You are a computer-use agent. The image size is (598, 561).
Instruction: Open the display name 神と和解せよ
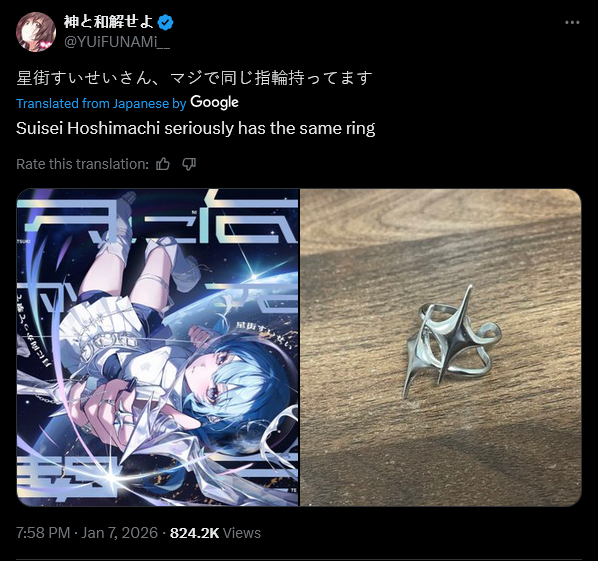tap(109, 22)
